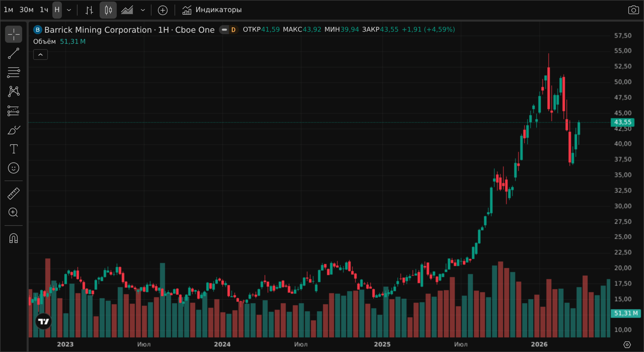Open the forecasting and measurement tools
The image size is (644, 352).
[x=14, y=111]
